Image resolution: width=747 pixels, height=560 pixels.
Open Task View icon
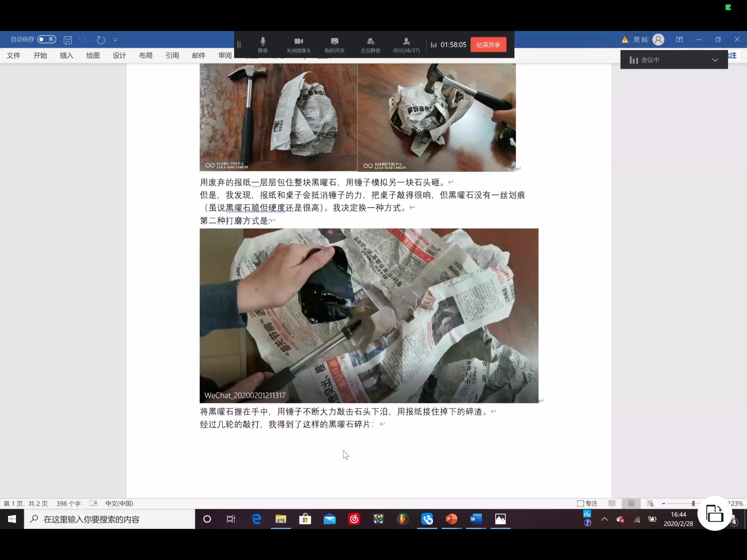click(x=231, y=519)
